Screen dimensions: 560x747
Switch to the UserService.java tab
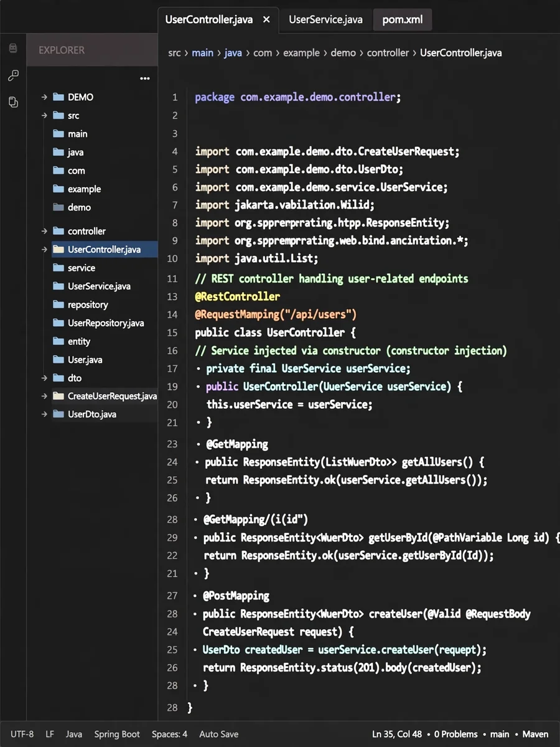click(325, 19)
